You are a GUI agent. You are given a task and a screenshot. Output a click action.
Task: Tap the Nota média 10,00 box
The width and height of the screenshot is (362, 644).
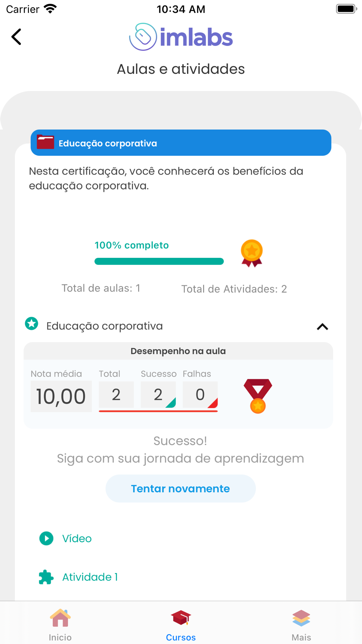61,396
